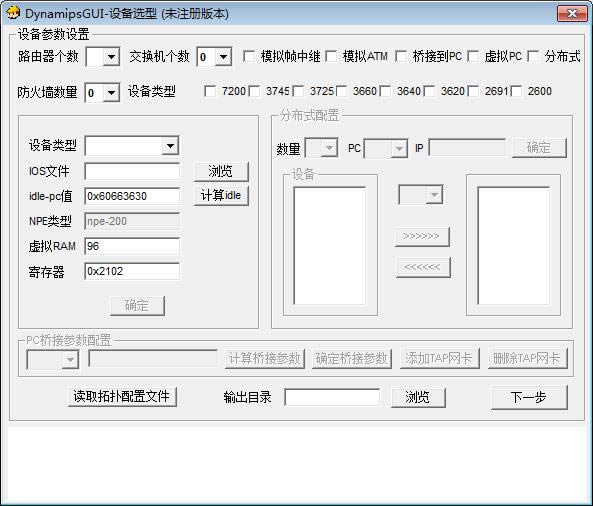Tick the 3725 device type checkbox
This screenshot has width=593, height=506.
click(298, 91)
